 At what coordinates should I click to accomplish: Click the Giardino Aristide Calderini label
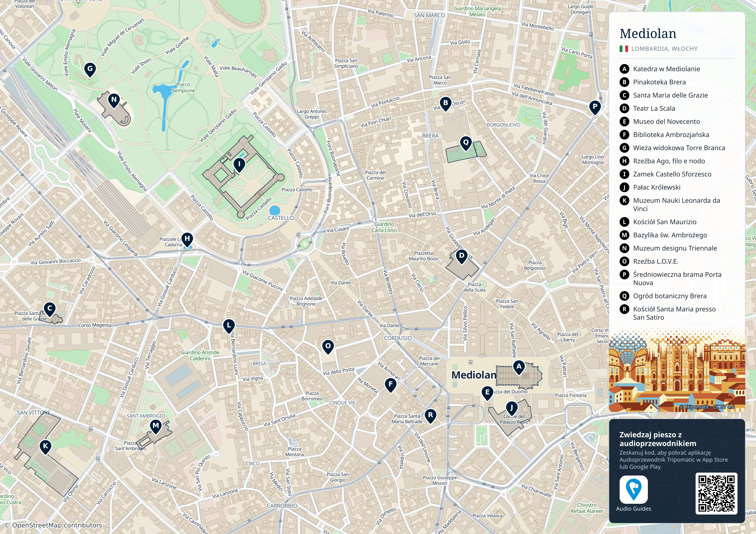200,355
